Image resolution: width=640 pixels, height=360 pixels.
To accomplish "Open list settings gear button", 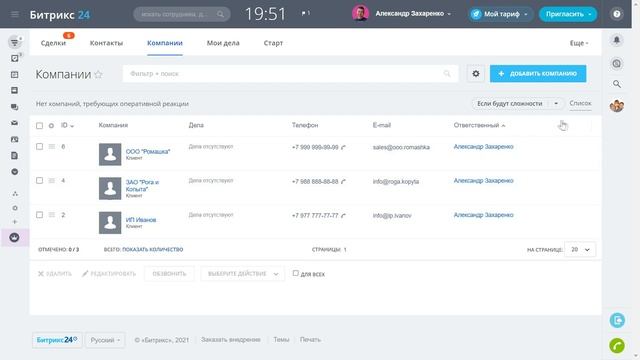I will pos(476,74).
